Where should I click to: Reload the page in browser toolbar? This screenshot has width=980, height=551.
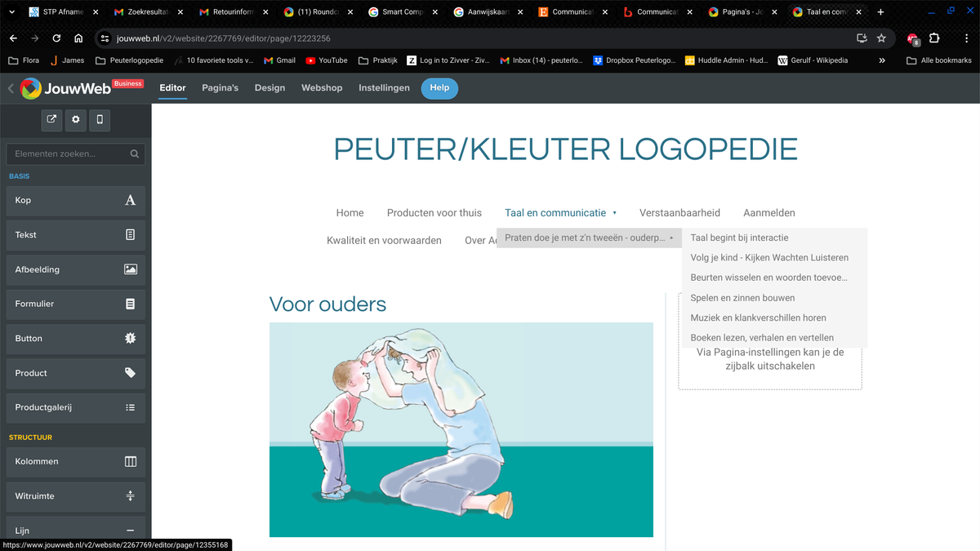pyautogui.click(x=56, y=38)
